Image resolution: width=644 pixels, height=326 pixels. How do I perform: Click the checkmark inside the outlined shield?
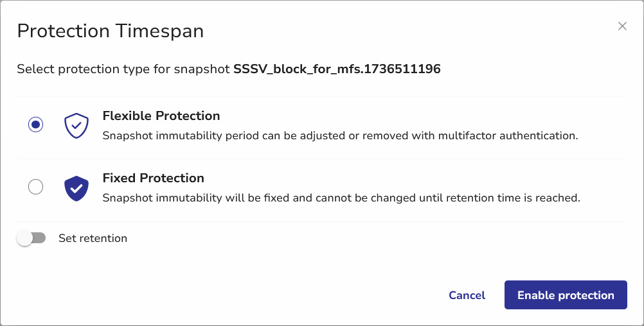(76, 126)
